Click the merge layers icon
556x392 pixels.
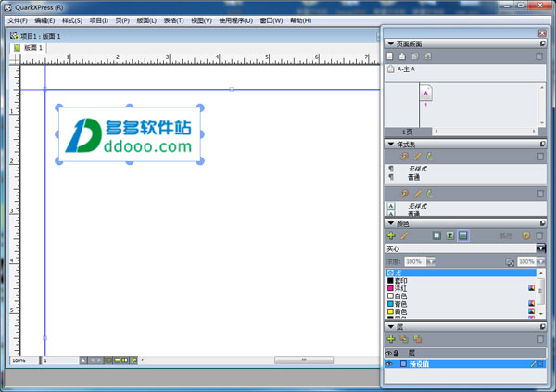click(417, 339)
